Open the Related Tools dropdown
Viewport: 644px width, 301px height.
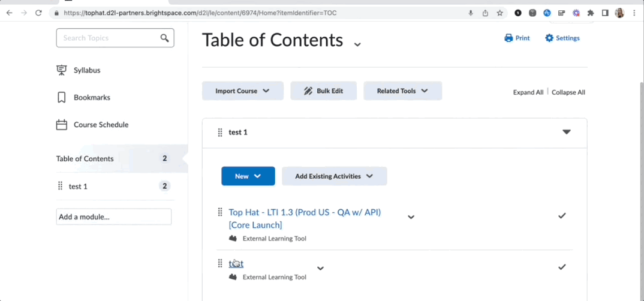402,91
